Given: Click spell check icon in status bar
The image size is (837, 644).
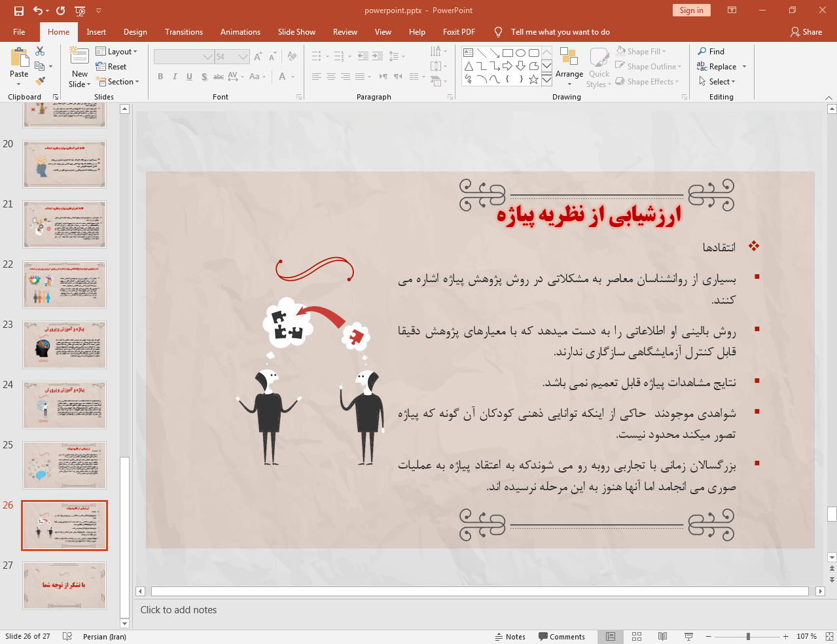Looking at the screenshot, I should coord(67,637).
